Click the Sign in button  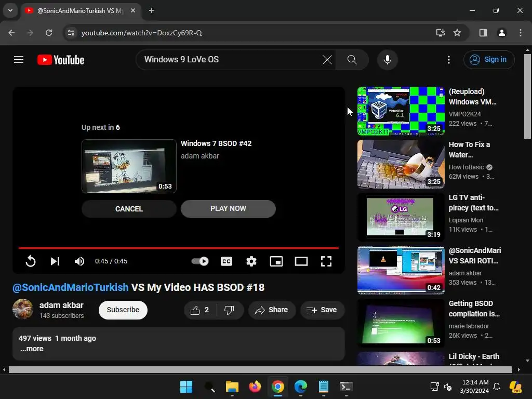click(488, 60)
